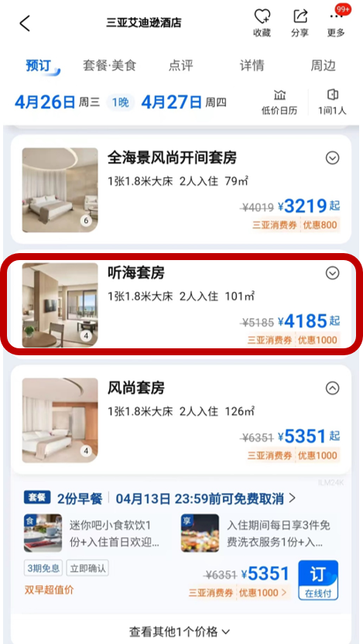Viewport: 363px width, 644px height.
Task: Open the 更多 three-dot menu
Action: (336, 23)
